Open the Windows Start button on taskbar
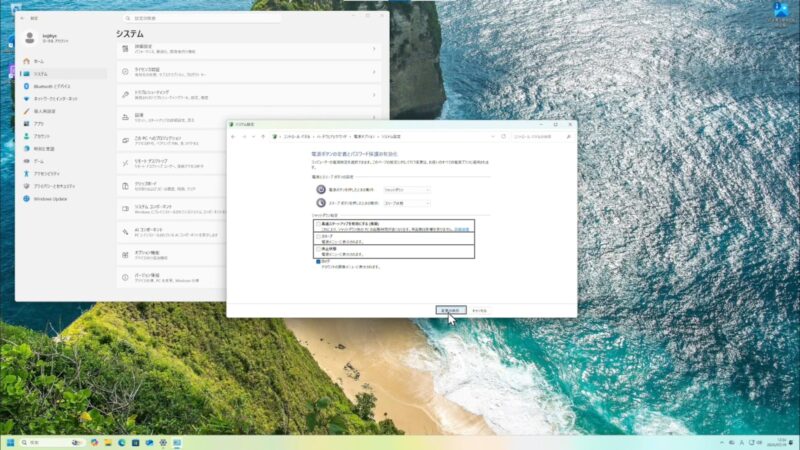Screen dimensions: 800x450 (x=10, y=442)
